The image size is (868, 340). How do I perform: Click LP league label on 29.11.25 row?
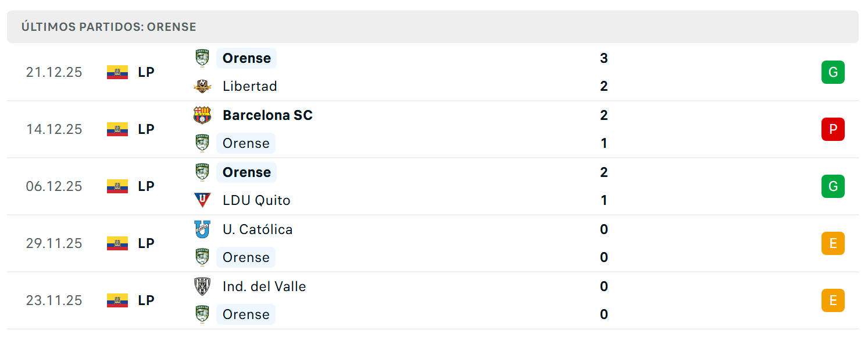[146, 243]
